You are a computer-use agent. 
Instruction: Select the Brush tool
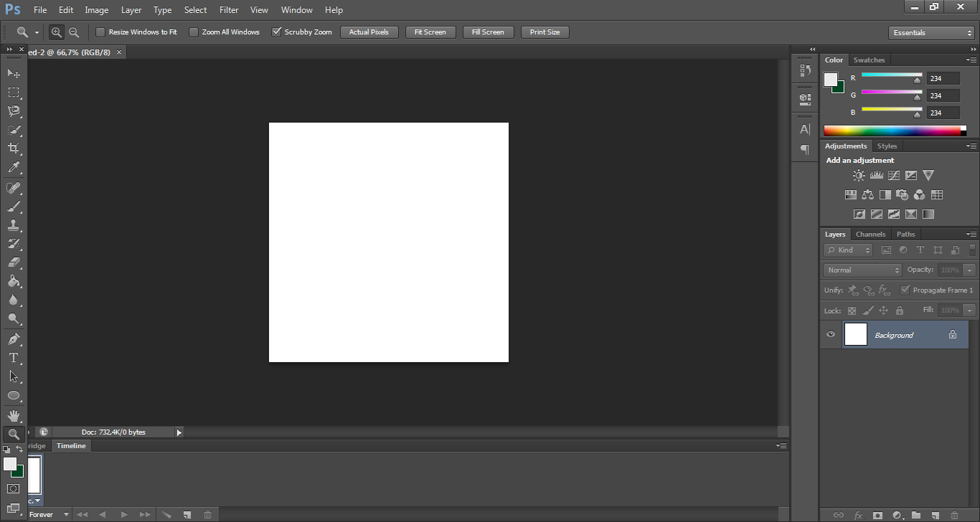[x=14, y=207]
